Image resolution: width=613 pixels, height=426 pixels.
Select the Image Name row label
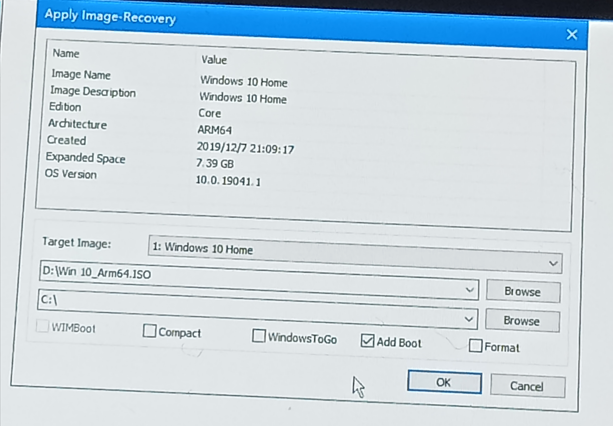81,74
